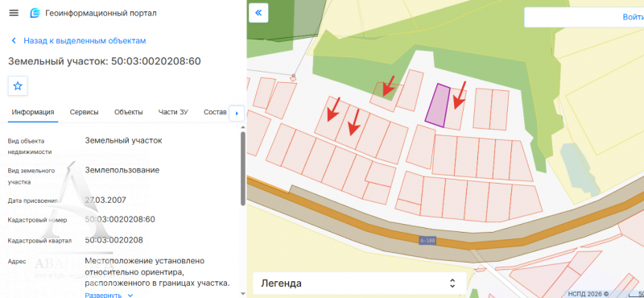Open the hamburger main menu
This screenshot has width=644, height=298.
(14, 13)
